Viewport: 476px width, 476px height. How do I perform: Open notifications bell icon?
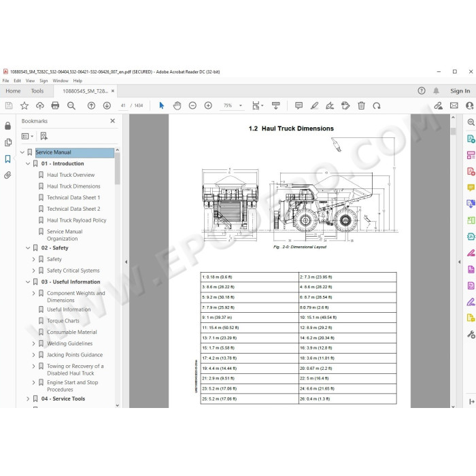(437, 90)
